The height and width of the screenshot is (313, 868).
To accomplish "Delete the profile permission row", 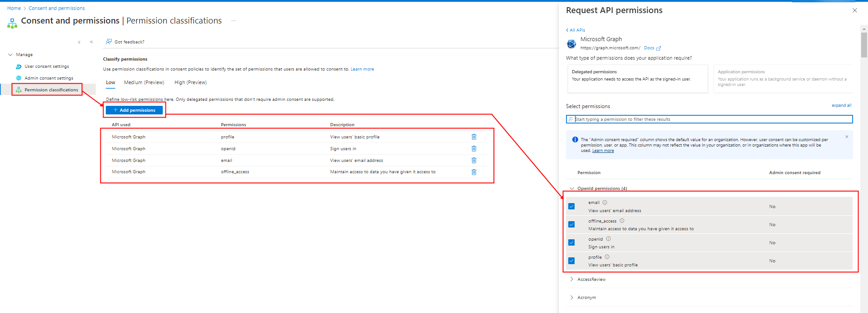I will point(474,137).
